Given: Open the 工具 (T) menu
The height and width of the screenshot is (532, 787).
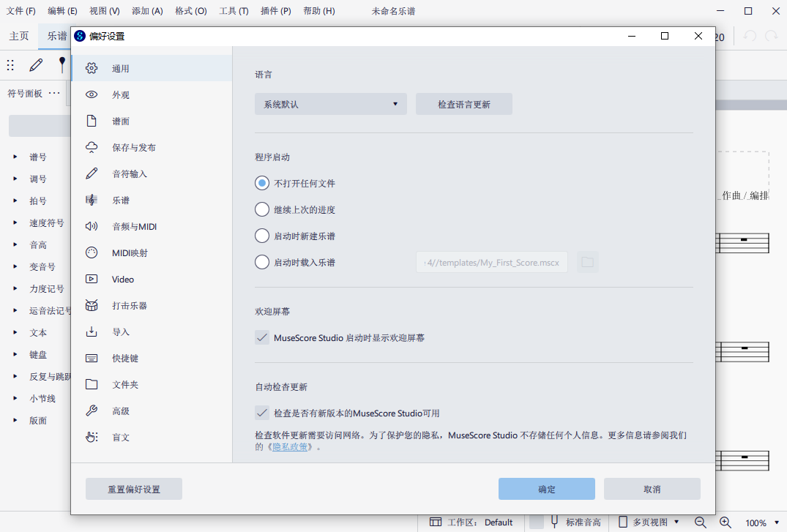Looking at the screenshot, I should tap(234, 10).
